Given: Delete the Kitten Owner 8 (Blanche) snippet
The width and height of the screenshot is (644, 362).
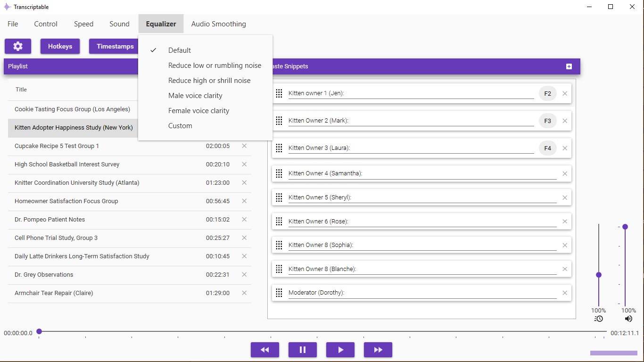Looking at the screenshot, I should tap(565, 269).
